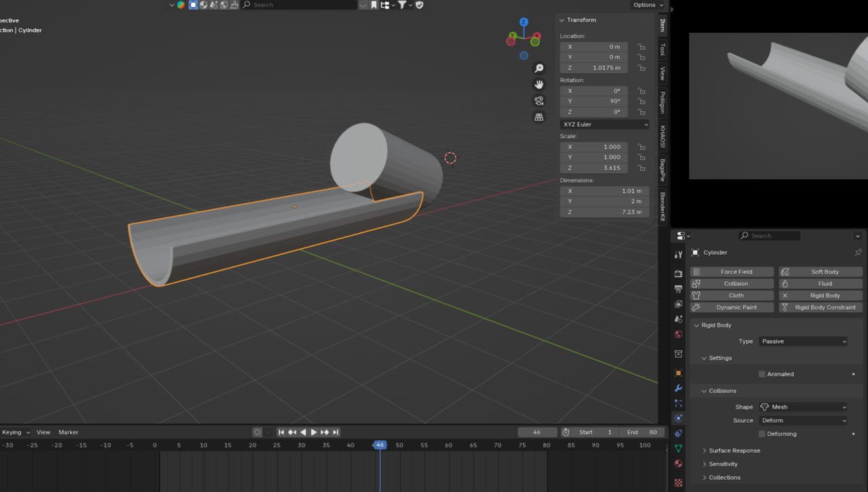Click the properties editor Search field
Screen dimensions: 868x492
pos(769,236)
